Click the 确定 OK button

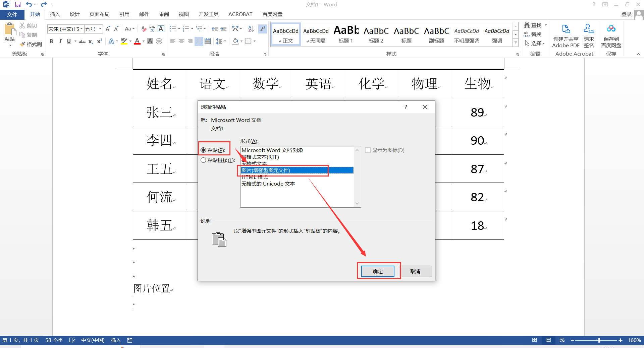(378, 271)
